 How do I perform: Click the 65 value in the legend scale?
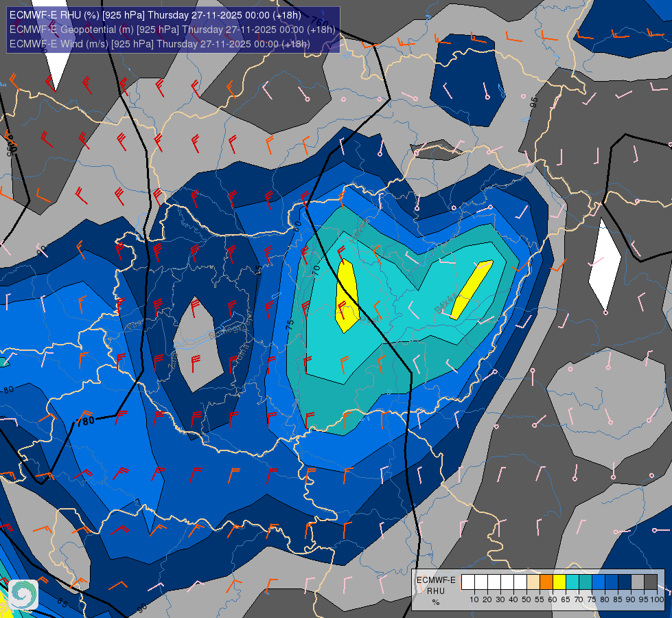point(566,599)
